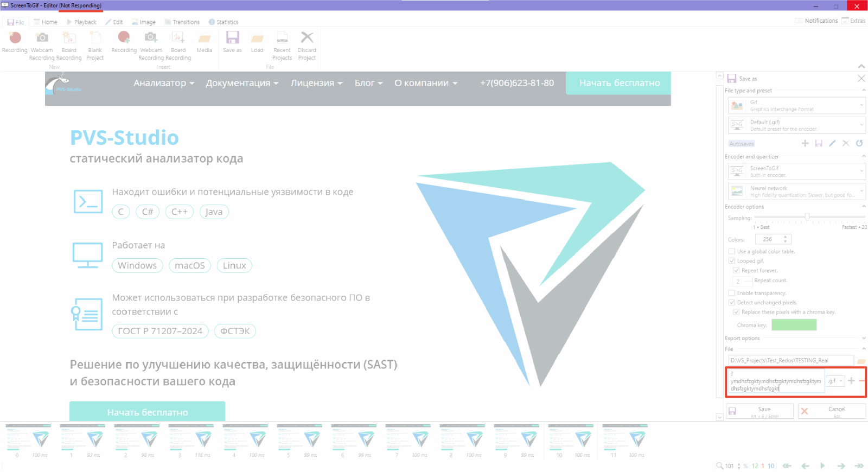Delete the selected preset
The width and height of the screenshot is (868, 472).
coord(846,143)
